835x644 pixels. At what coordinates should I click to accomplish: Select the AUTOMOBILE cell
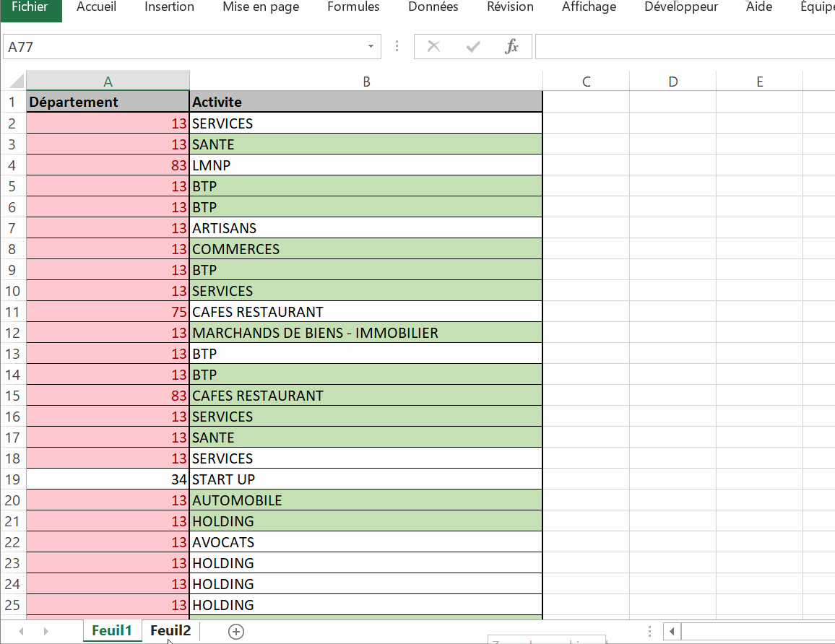[366, 500]
